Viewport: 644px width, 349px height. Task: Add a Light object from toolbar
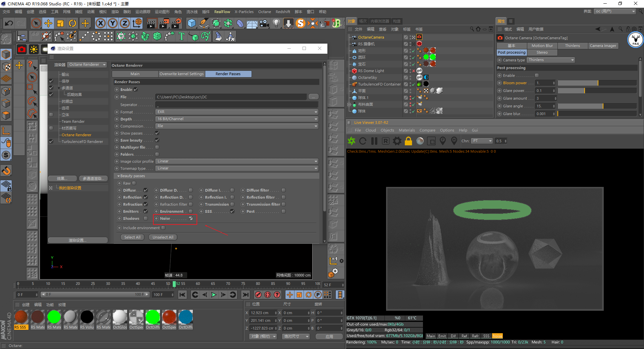coord(276,23)
